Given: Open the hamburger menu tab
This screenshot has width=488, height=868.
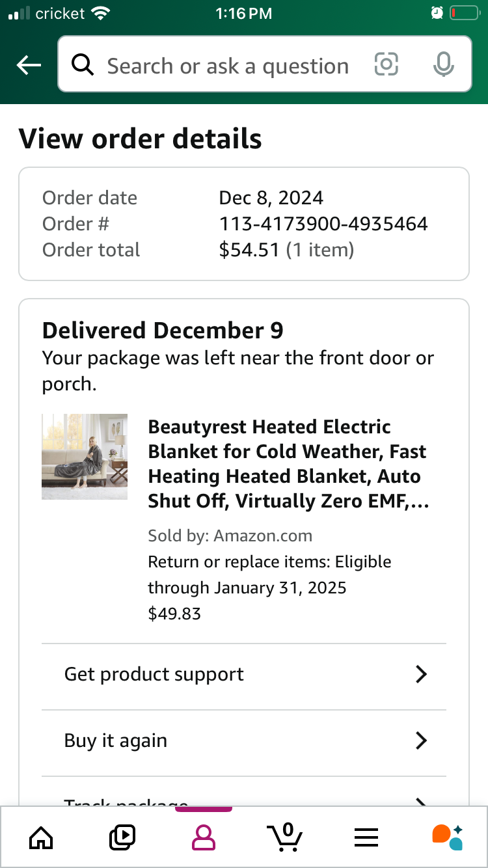Looking at the screenshot, I should click(366, 837).
